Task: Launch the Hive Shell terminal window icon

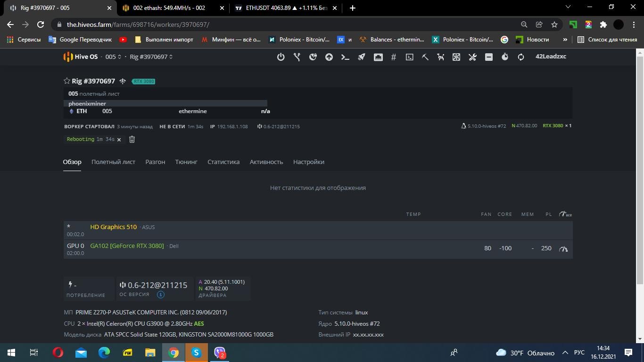Action: pyautogui.click(x=410, y=57)
